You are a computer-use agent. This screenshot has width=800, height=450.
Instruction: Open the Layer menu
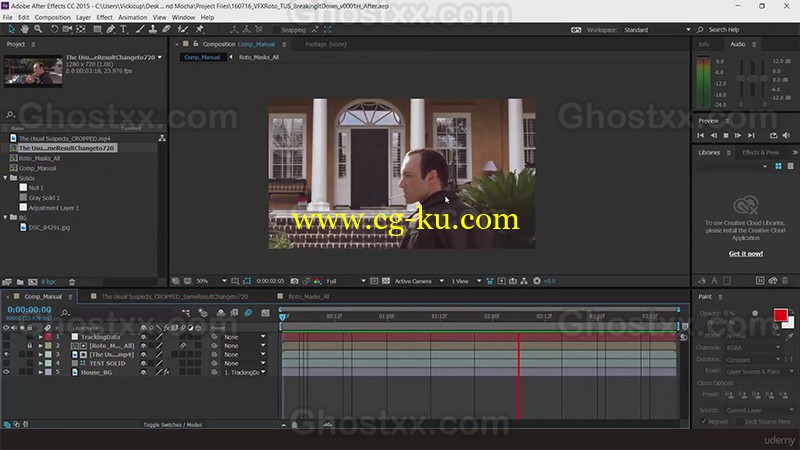(x=83, y=17)
